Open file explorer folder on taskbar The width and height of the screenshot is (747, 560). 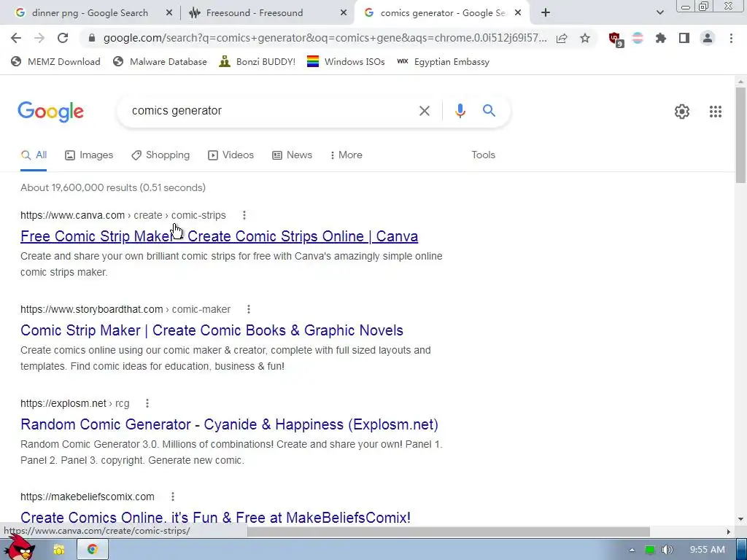[58, 550]
